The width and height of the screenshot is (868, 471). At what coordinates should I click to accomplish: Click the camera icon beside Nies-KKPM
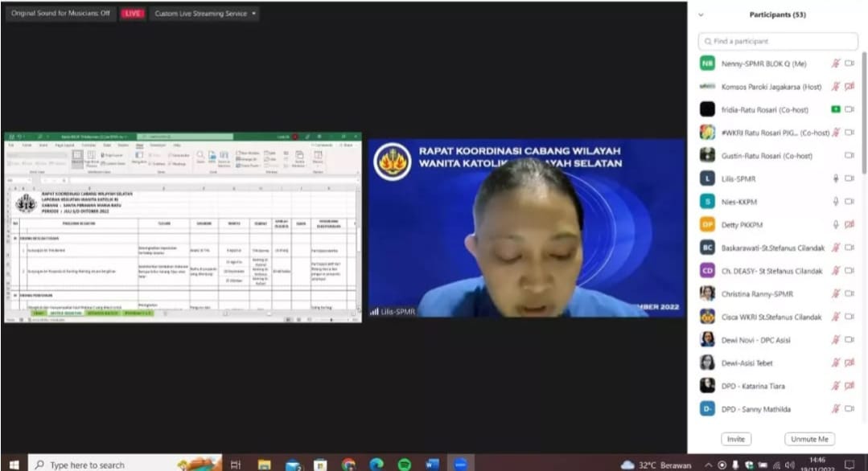(849, 202)
